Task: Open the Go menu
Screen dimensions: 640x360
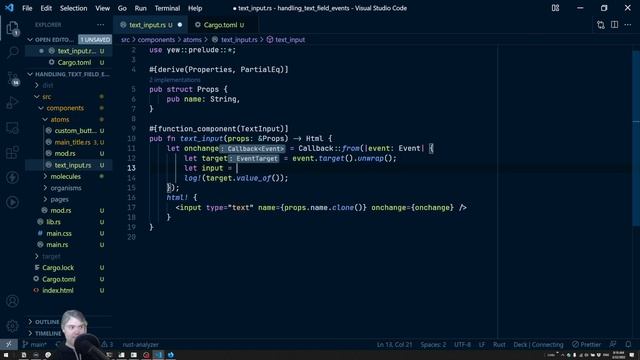Action: tap(122, 8)
